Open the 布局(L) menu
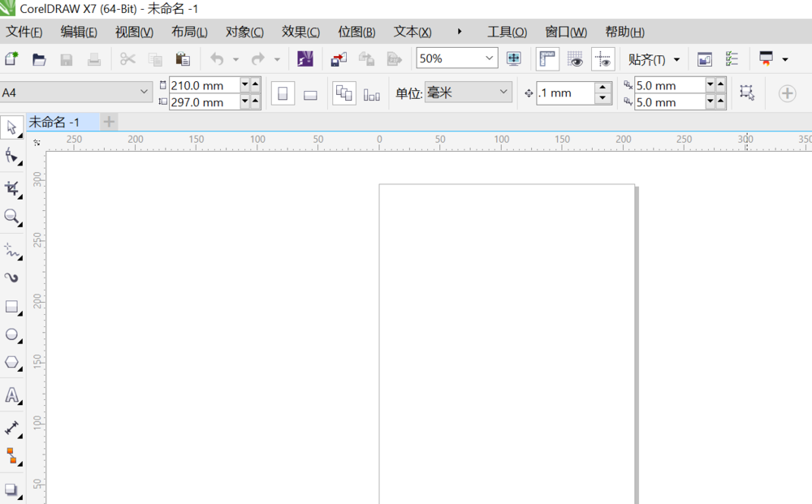Image resolution: width=812 pixels, height=504 pixels. pos(189,32)
